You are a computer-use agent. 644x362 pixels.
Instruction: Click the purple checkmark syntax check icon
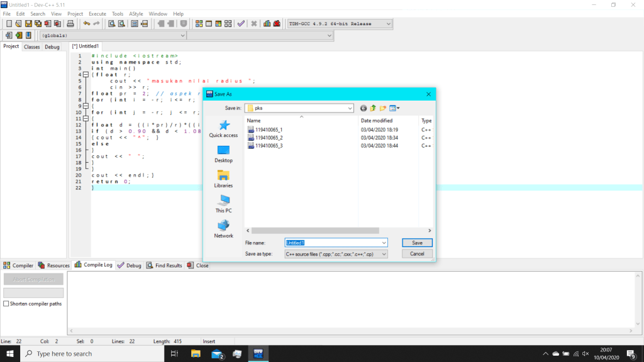click(241, 24)
